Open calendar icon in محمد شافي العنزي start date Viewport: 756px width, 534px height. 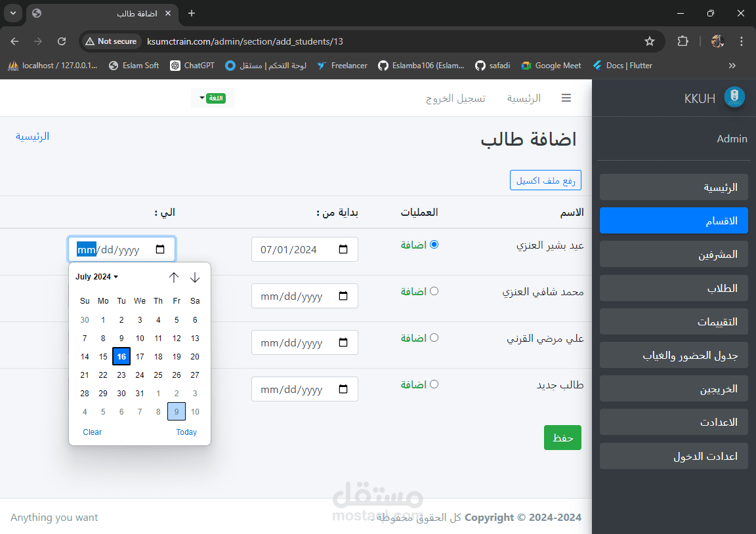pos(343,296)
